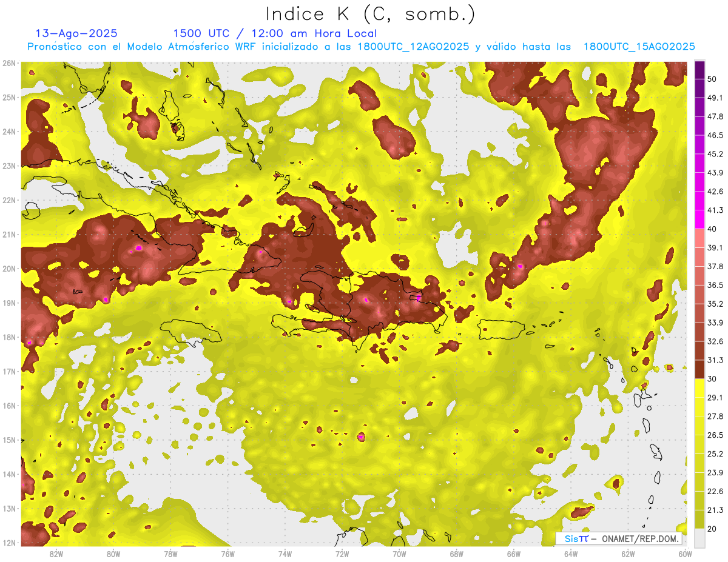Click the color bar label '21.3'
Image resolution: width=728 pixels, height=562 pixels.
[x=715, y=510]
